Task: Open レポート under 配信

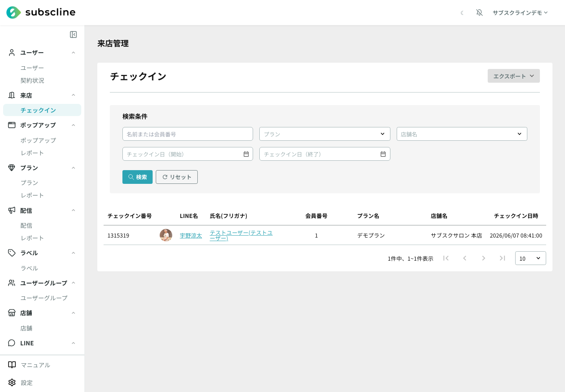Action: coord(32,238)
